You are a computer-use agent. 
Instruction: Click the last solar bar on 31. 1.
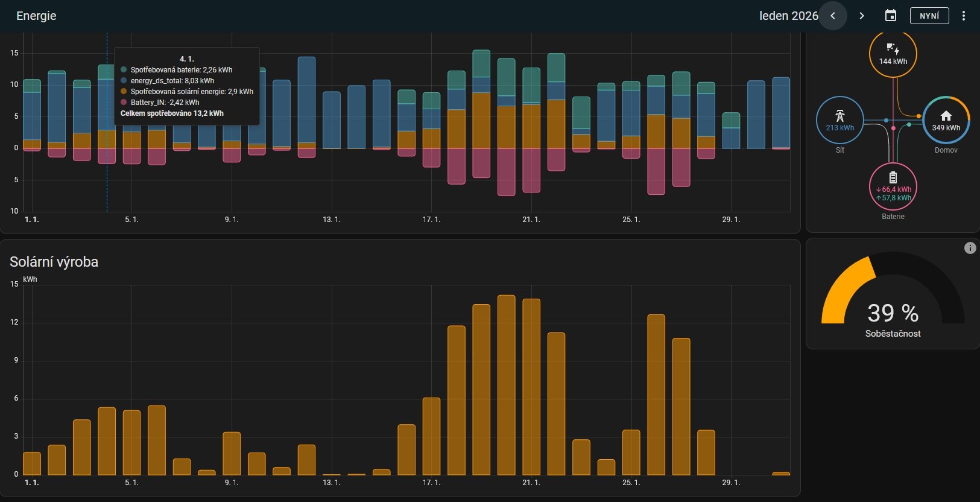781,473
